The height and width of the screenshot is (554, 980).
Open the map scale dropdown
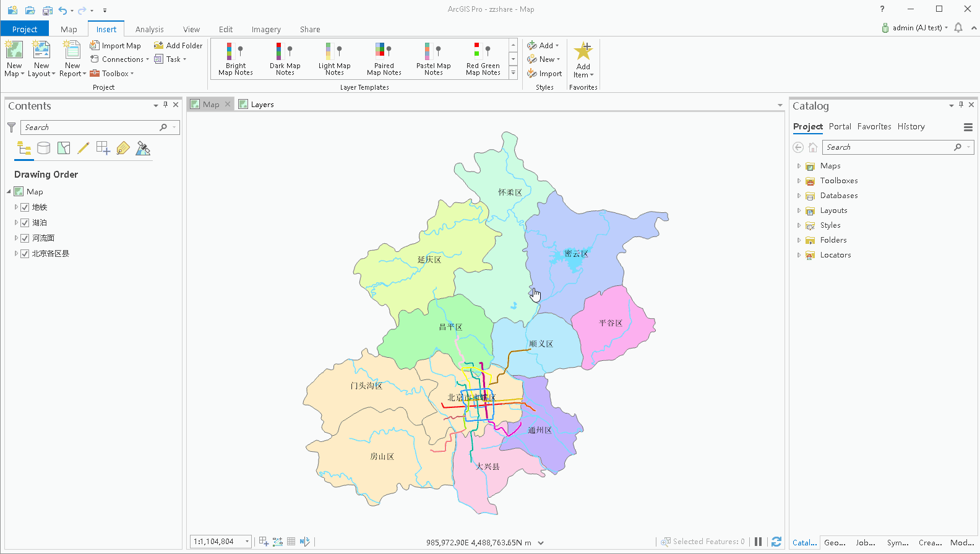[247, 542]
